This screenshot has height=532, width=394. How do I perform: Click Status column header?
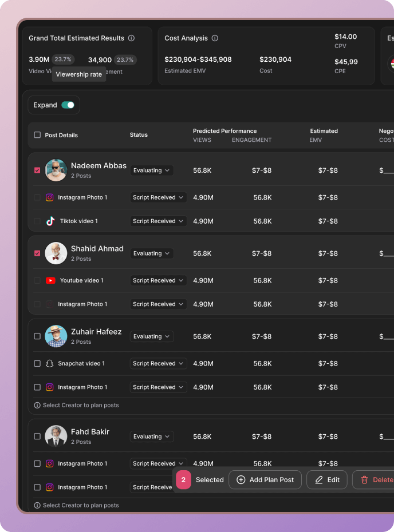point(139,134)
